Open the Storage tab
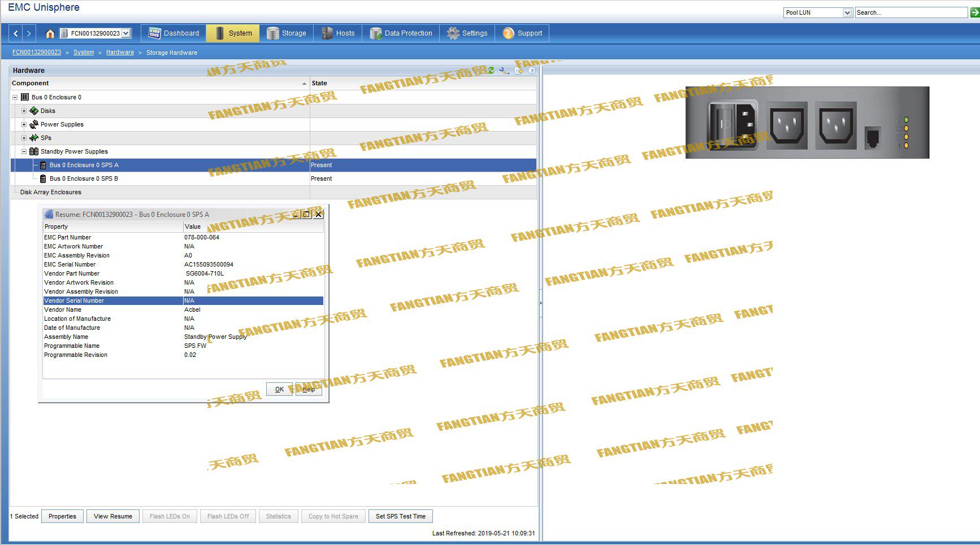The image size is (980, 545). point(287,33)
